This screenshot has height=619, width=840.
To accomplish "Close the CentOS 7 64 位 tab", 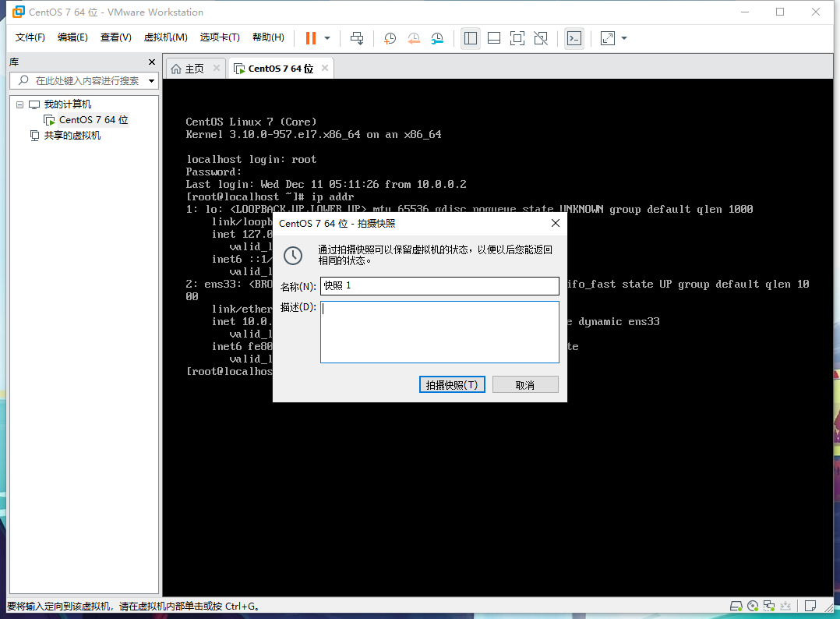I will pyautogui.click(x=325, y=68).
